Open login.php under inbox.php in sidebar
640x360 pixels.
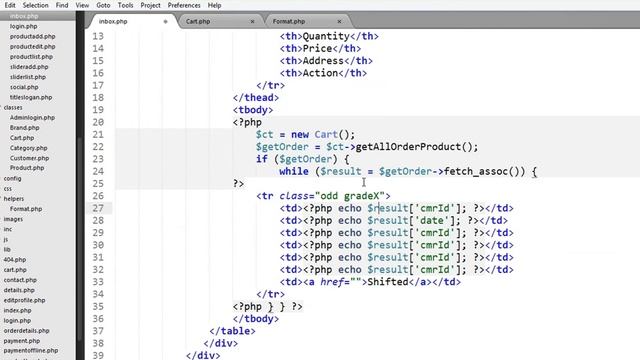pos(24,26)
